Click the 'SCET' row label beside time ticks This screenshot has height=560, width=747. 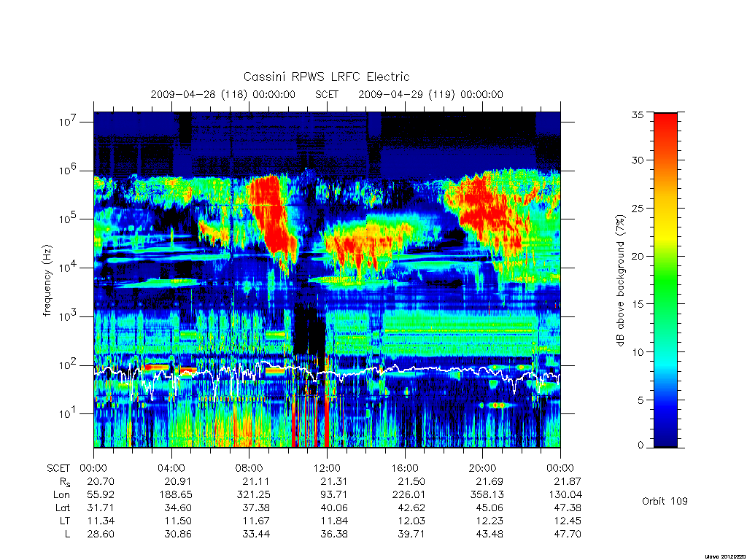(58, 468)
